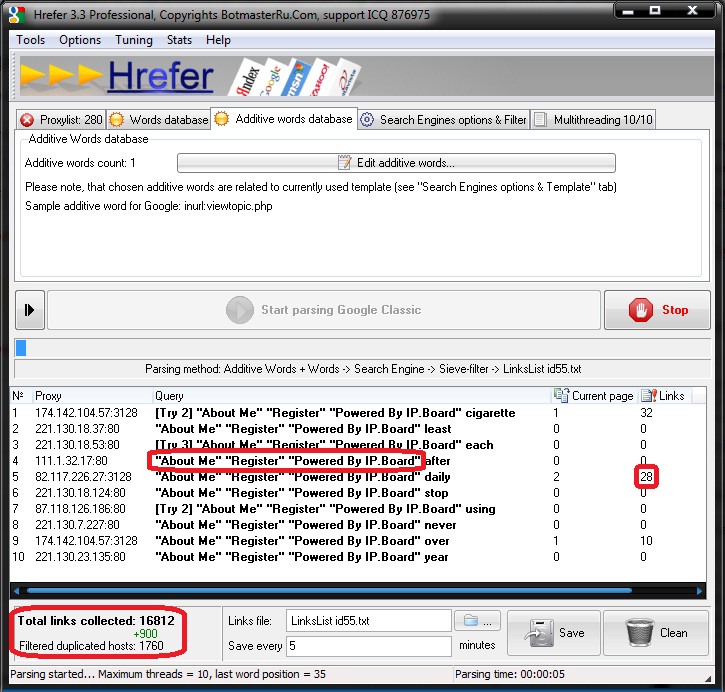This screenshot has height=692, width=725.
Task: Click links value 10 in row 9
Action: pos(646,541)
